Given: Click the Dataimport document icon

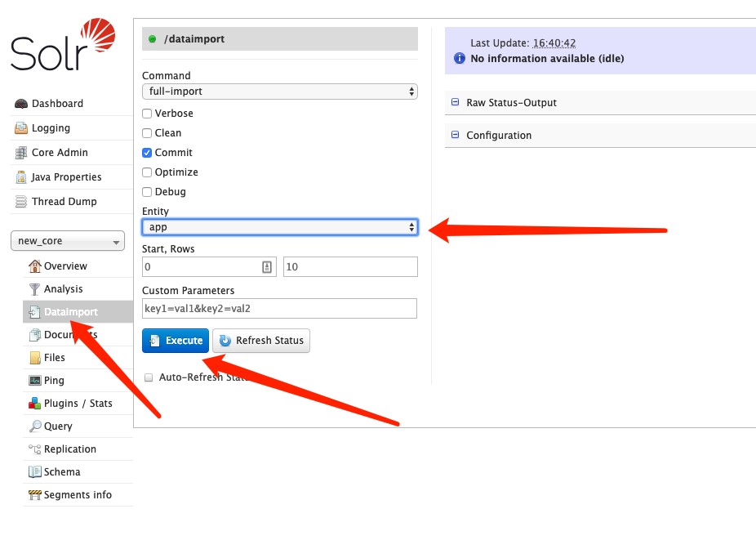Looking at the screenshot, I should 35,312.
